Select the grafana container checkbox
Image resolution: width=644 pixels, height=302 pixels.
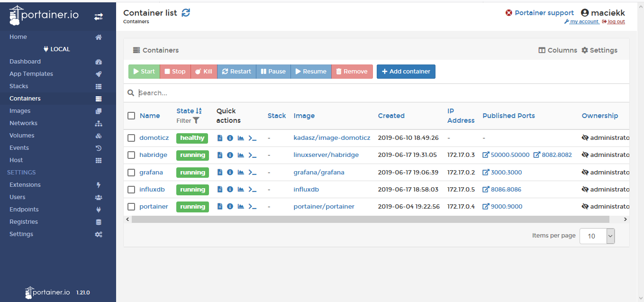coord(131,173)
